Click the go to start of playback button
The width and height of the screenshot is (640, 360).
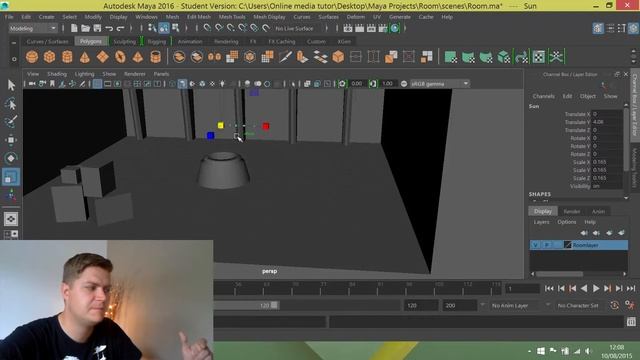click(x=549, y=289)
